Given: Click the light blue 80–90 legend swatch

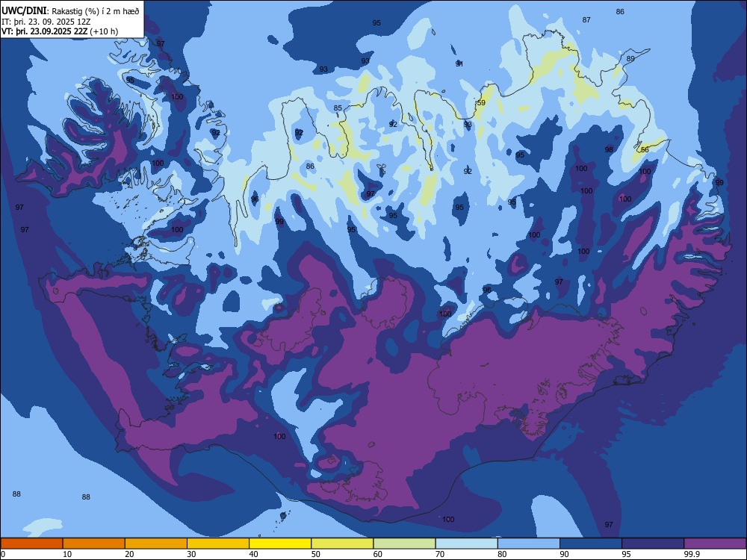Looking at the screenshot, I should point(529,544).
